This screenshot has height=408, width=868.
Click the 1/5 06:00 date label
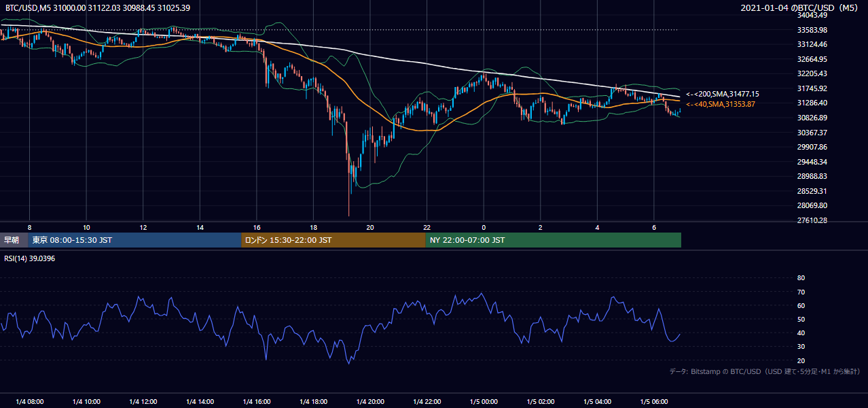[654, 401]
